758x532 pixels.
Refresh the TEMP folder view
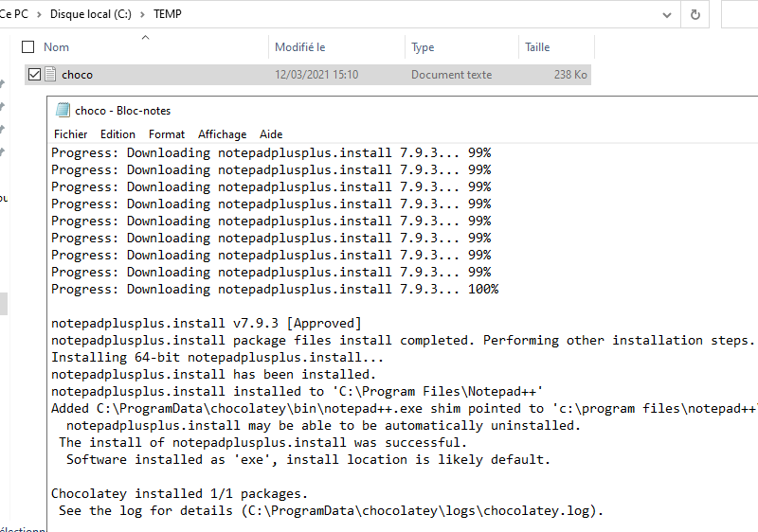click(695, 14)
